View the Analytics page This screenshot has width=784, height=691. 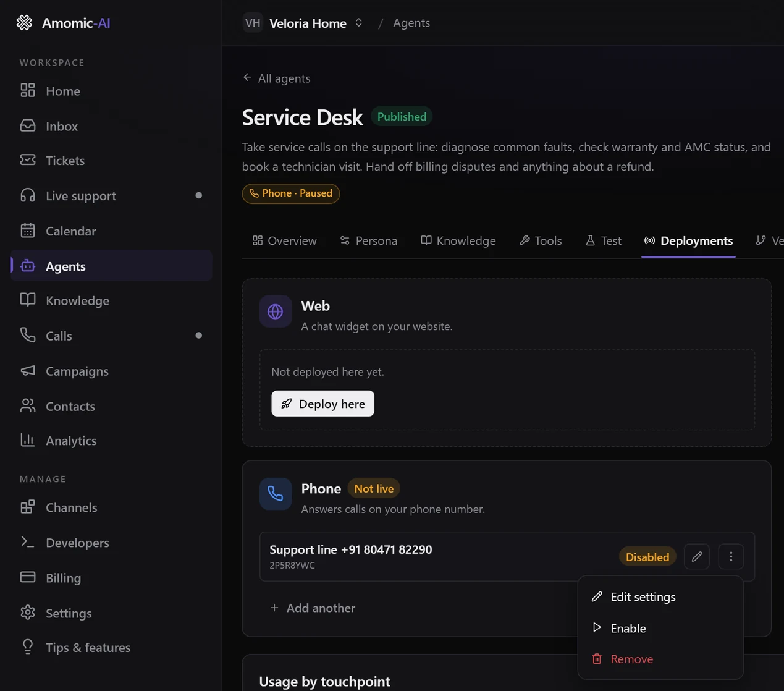point(111,441)
